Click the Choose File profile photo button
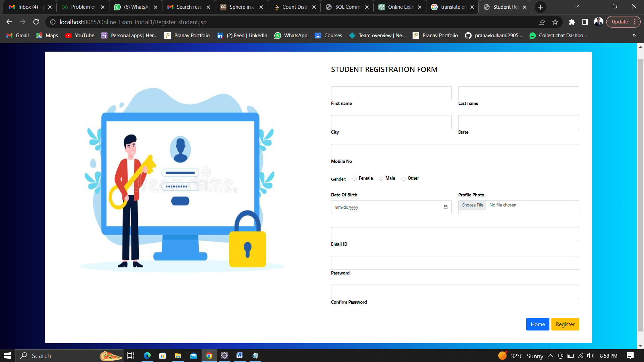Screen dimensions: 644x362 click(x=472, y=205)
